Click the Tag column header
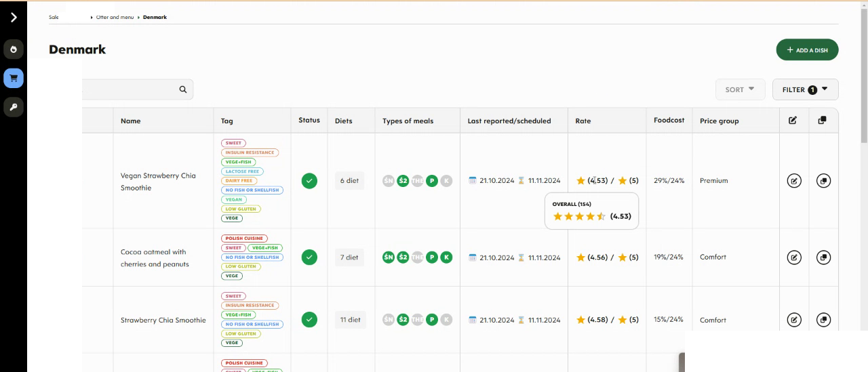Screen dimensions: 868x372 point(226,121)
